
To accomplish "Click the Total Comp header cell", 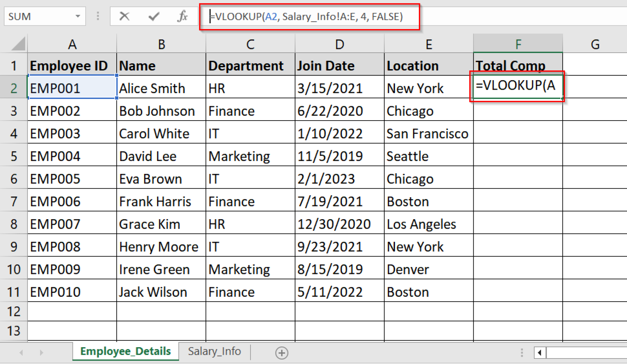I will (x=518, y=65).
